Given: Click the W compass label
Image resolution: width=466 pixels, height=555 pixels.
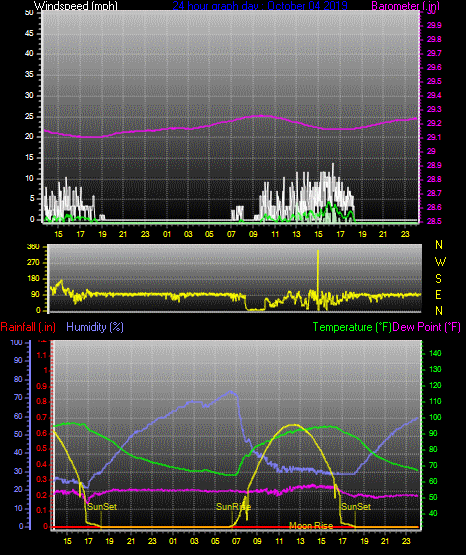Looking at the screenshot, I should [440, 262].
